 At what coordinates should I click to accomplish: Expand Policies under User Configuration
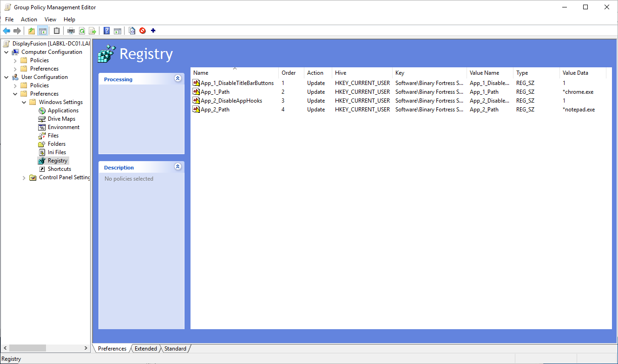[15, 85]
